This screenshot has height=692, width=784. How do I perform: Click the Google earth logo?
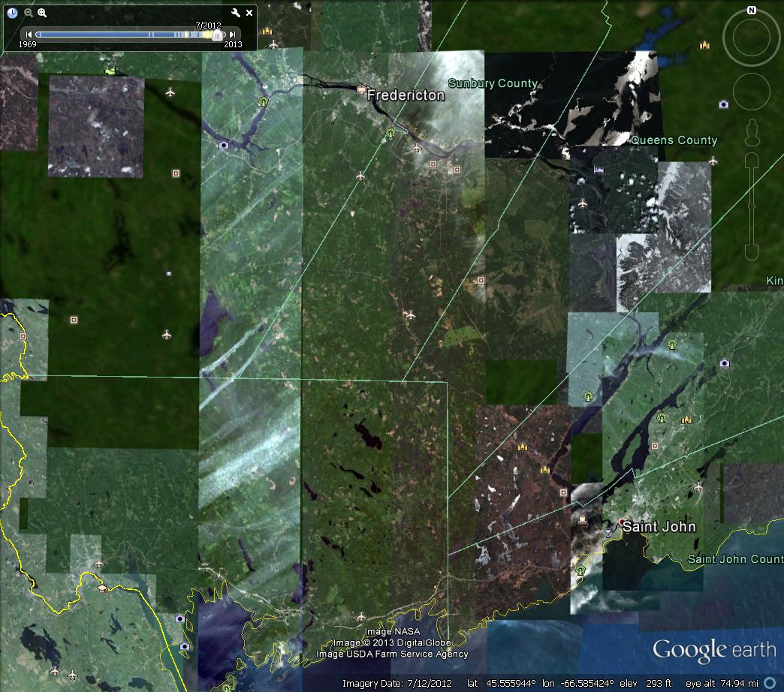click(x=713, y=650)
